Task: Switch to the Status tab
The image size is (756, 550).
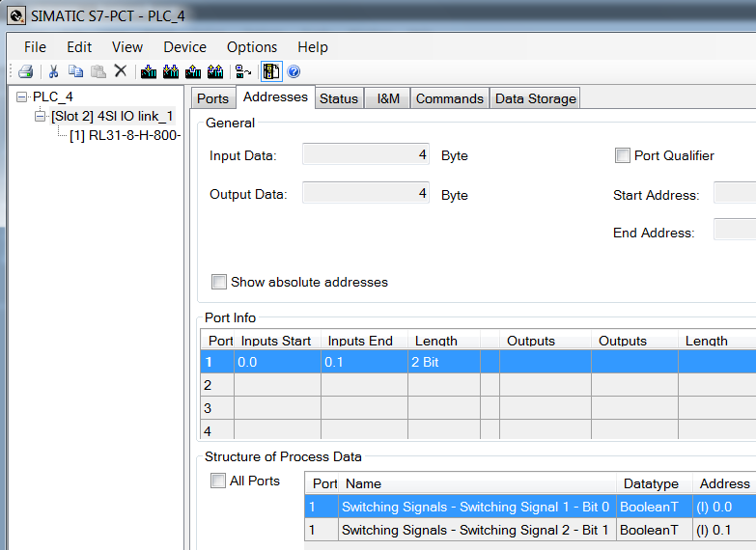Action: point(339,98)
